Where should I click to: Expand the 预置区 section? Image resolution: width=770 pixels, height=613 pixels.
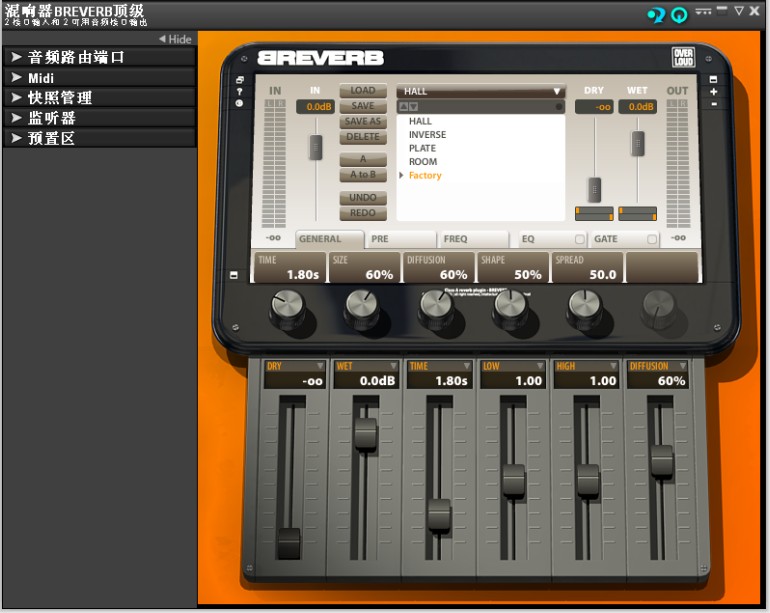[100, 138]
